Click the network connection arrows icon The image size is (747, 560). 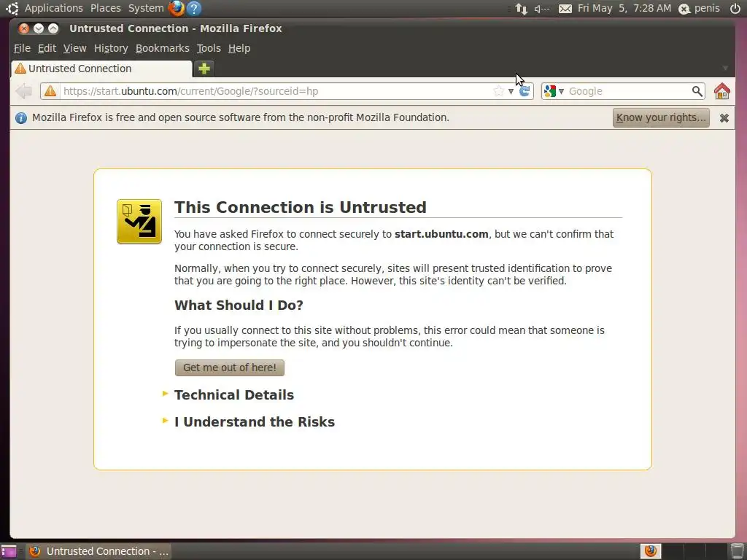(521, 9)
